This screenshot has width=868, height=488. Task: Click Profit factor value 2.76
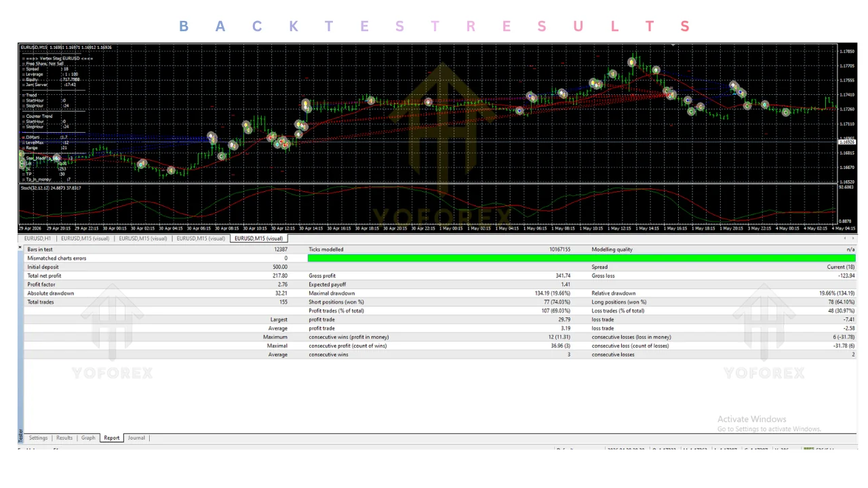283,285
